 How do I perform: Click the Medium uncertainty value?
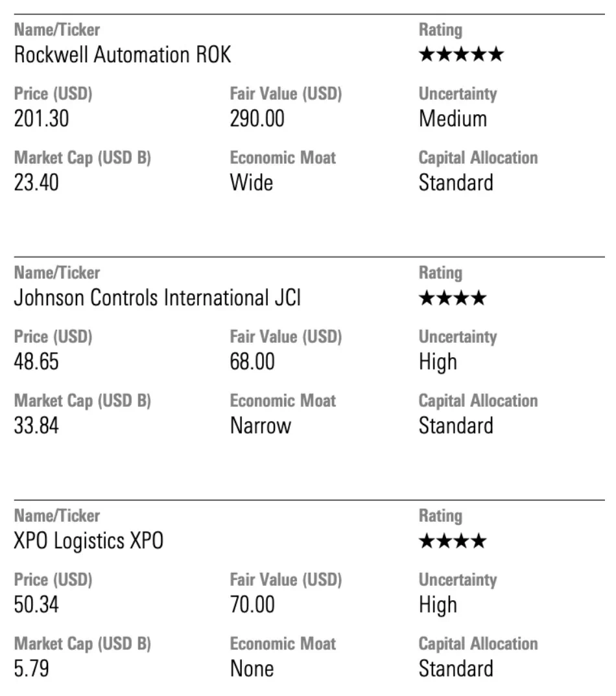453,119
